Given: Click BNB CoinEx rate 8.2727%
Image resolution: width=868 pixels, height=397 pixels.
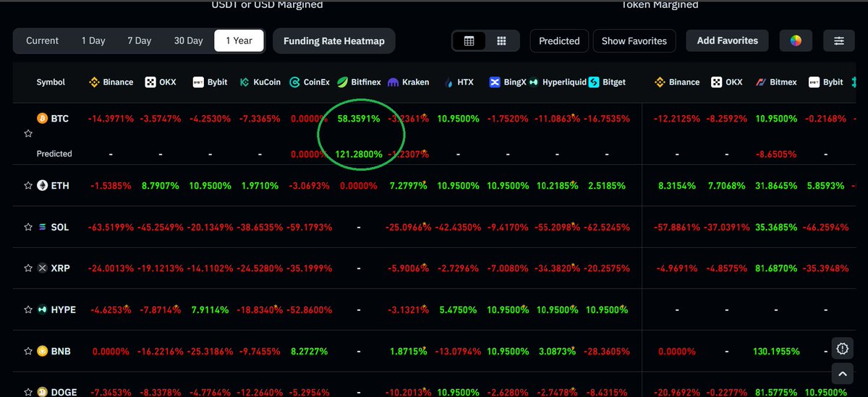Looking at the screenshot, I should (x=311, y=351).
